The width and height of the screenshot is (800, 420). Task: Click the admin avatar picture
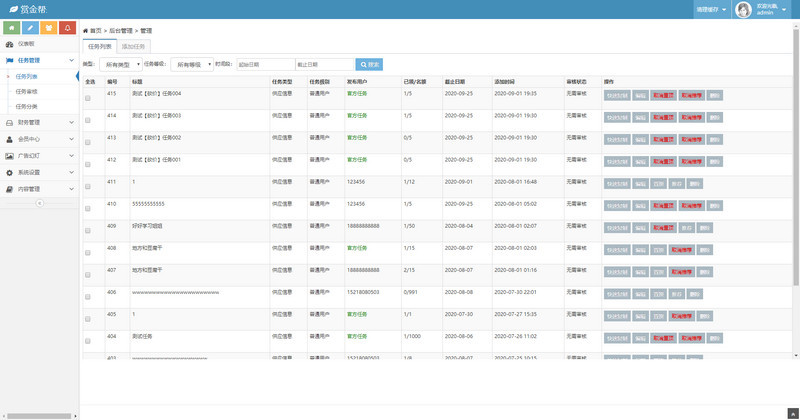pyautogui.click(x=743, y=9)
